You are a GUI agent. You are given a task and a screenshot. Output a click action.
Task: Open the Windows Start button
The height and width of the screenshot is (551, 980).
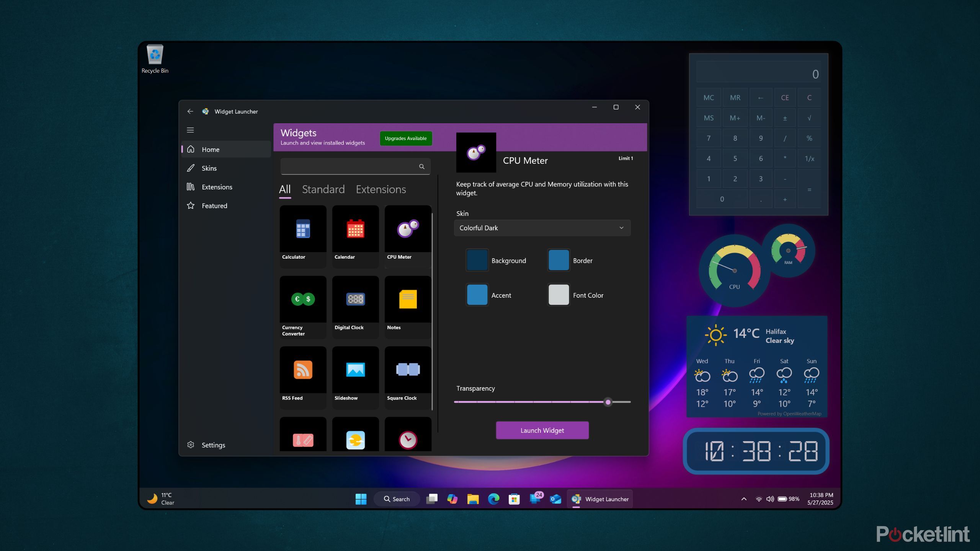click(361, 499)
